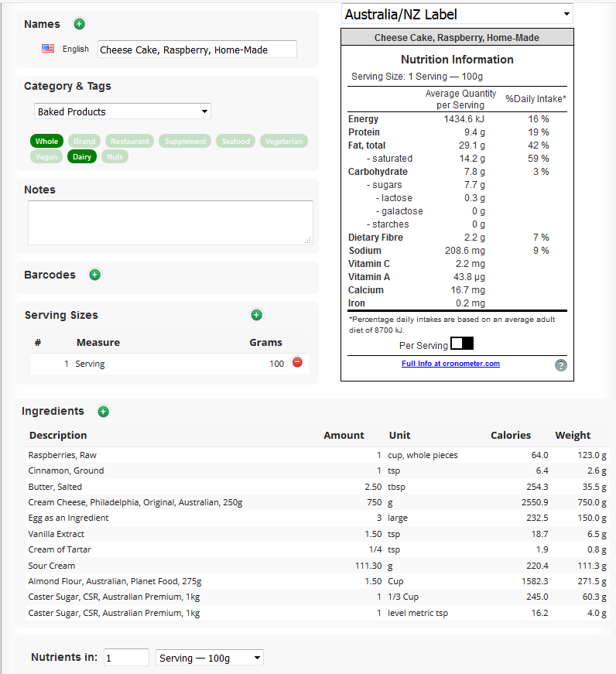Open the nutrition label help icon
This screenshot has height=674, width=616.
pyautogui.click(x=560, y=365)
